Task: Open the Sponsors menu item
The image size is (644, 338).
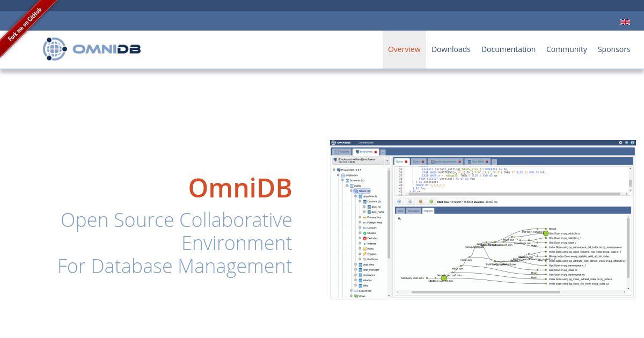Action: coord(614,49)
